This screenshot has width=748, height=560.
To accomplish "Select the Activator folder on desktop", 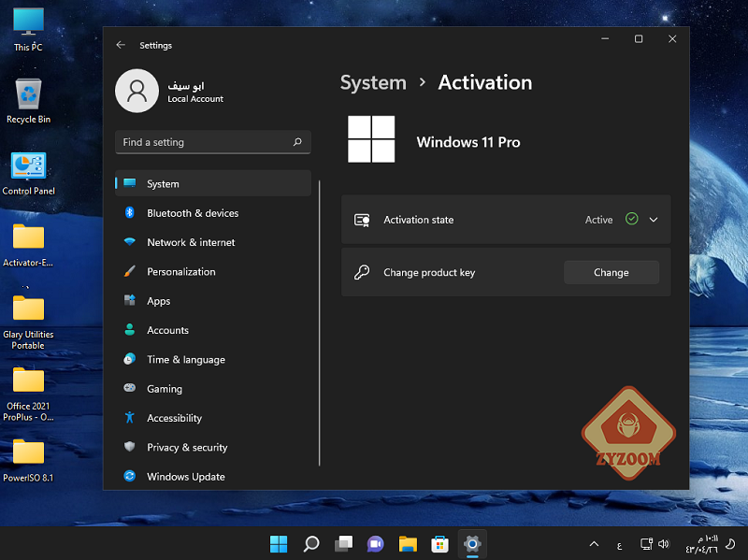I will coord(28,245).
